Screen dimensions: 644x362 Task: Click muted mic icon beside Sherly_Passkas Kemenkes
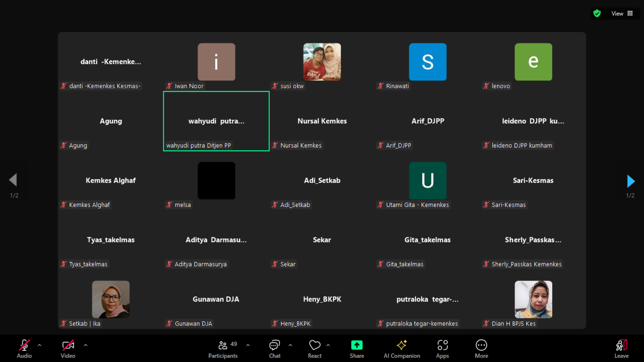pos(486,264)
